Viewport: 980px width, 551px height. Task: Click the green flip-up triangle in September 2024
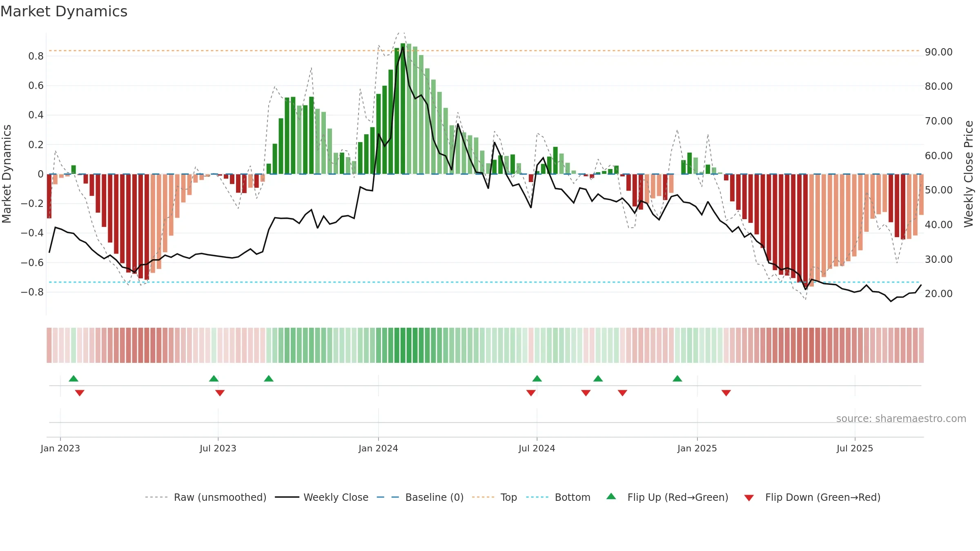(x=598, y=379)
